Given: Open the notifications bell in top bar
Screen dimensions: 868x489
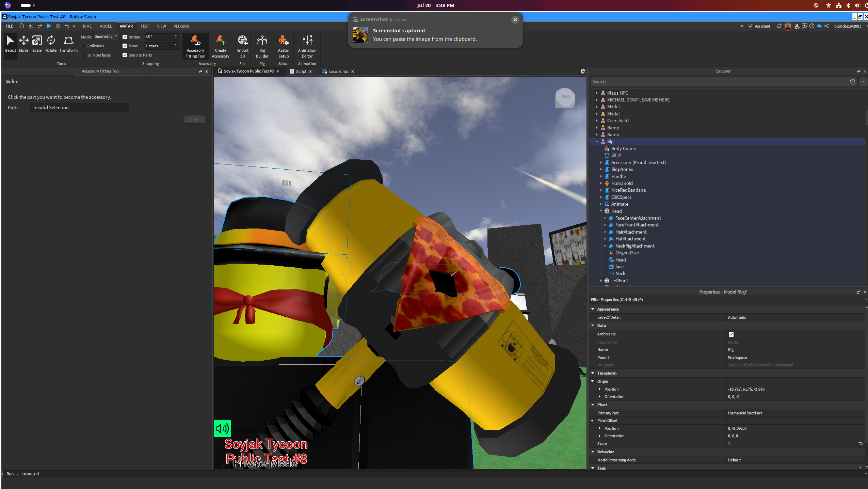Looking at the screenshot, I should point(779,26).
